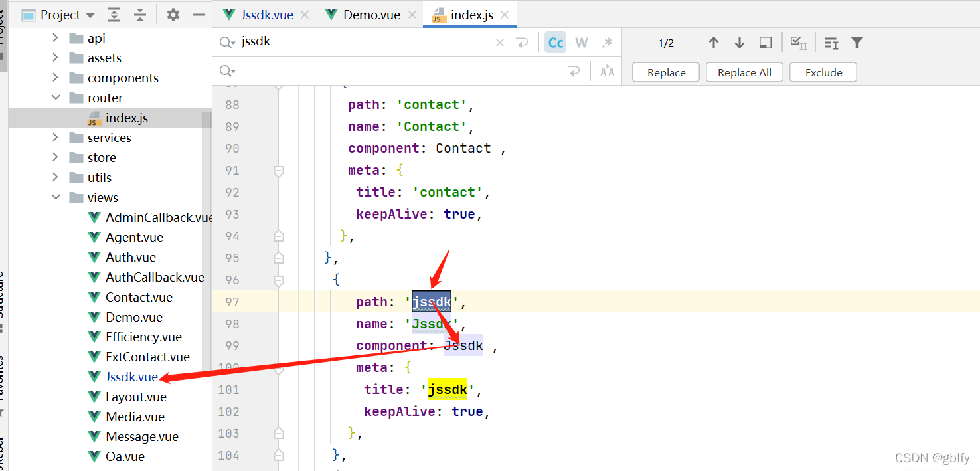Toggle Match Case (Cc) option
The image size is (980, 471).
coord(556,43)
